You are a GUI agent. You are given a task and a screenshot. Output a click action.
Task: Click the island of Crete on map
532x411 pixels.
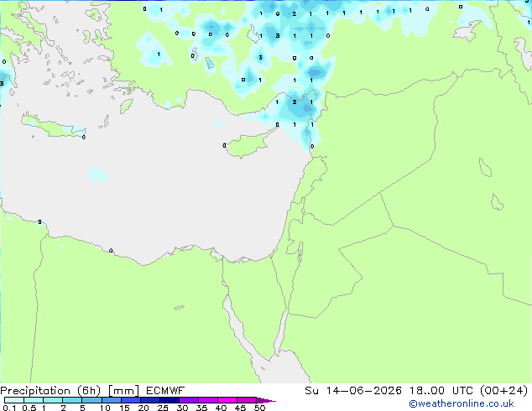(55, 126)
